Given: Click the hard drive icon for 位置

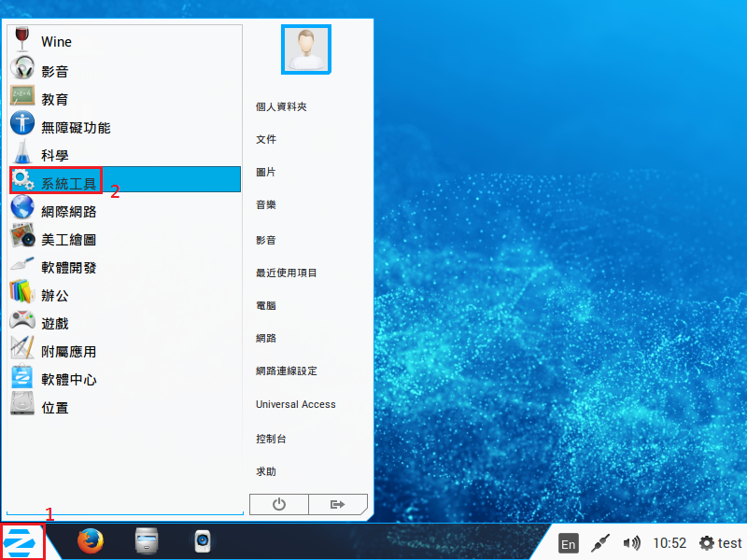Looking at the screenshot, I should [x=22, y=403].
